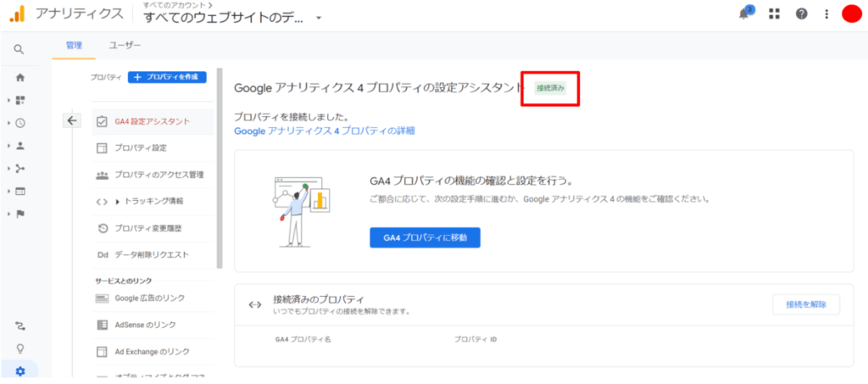Click the people icon for プロパティのアクセス管理
The width and height of the screenshot is (868, 384).
click(x=102, y=175)
